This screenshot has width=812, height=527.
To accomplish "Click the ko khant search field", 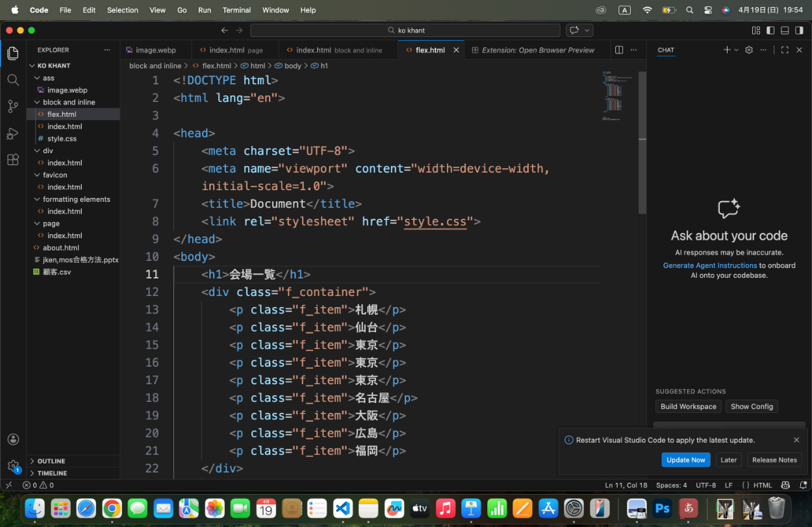I will pyautogui.click(x=405, y=31).
